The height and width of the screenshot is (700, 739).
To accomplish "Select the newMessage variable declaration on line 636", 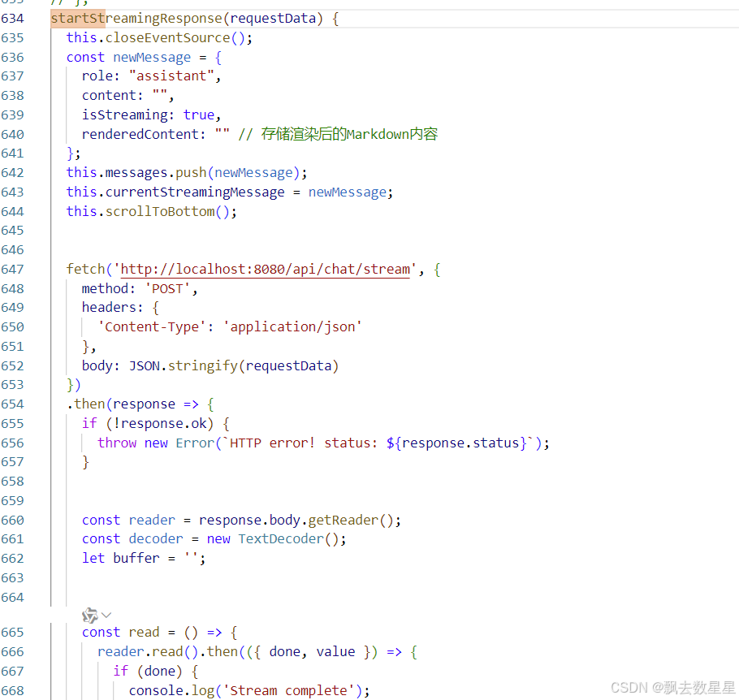I will 152,57.
